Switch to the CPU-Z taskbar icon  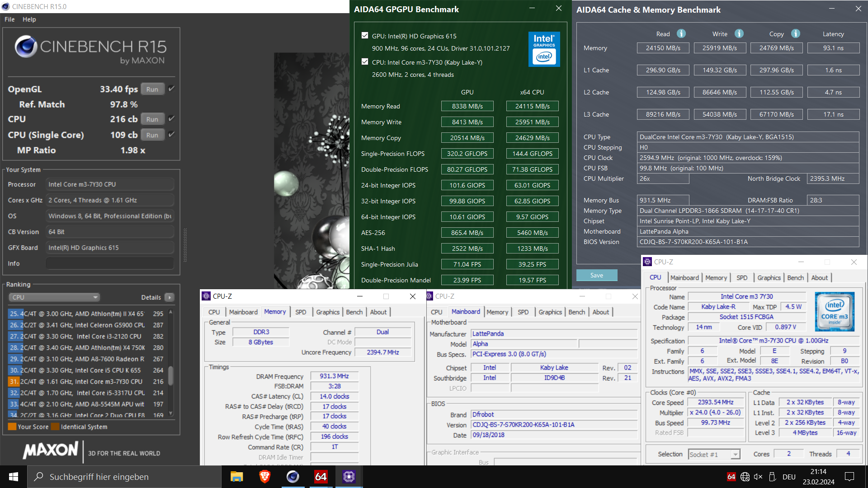point(349,477)
